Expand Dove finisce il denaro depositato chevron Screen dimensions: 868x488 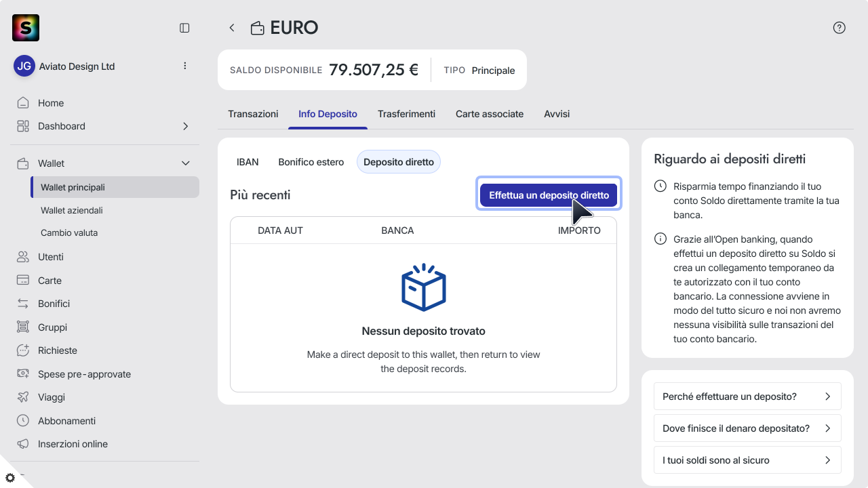(827, 428)
